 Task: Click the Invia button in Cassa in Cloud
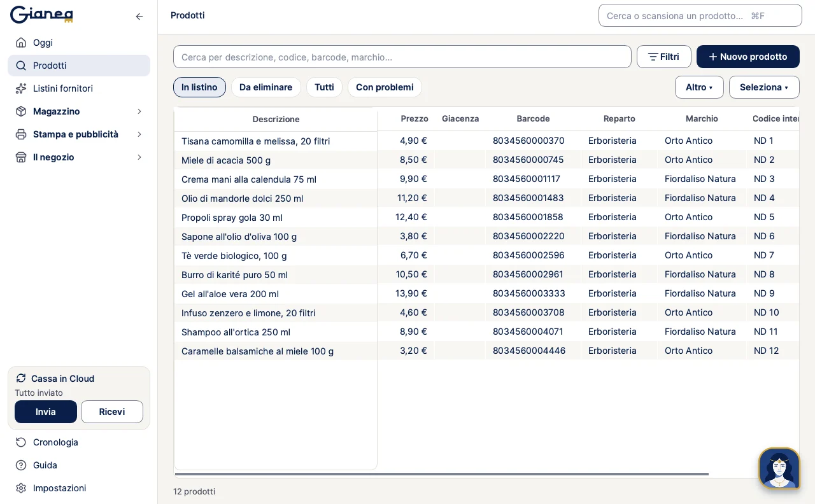tap(46, 412)
